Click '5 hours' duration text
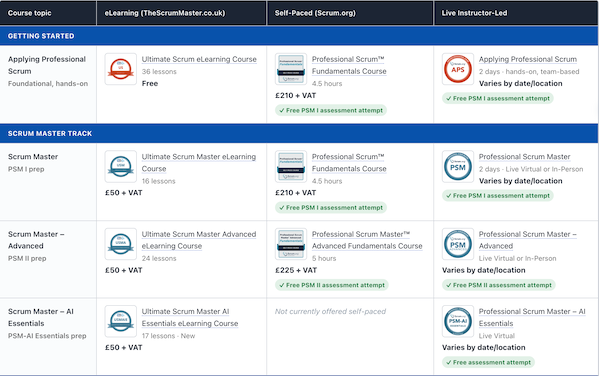 [324, 258]
